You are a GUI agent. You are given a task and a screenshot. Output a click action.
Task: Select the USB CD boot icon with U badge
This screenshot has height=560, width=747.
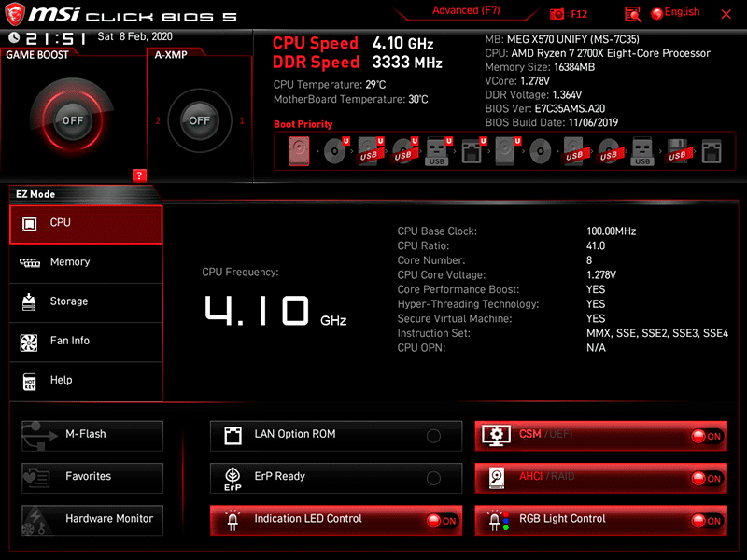point(404,151)
